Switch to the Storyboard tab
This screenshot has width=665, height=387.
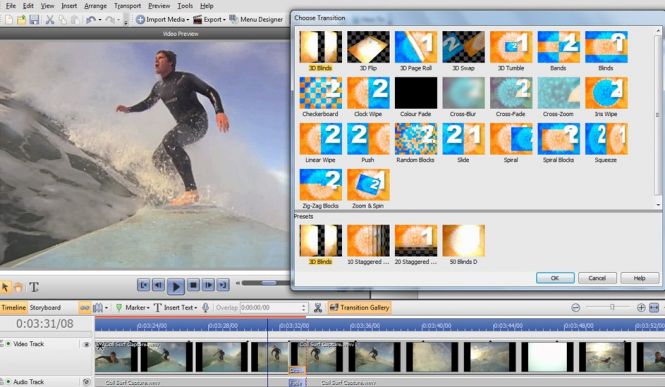pos(45,308)
